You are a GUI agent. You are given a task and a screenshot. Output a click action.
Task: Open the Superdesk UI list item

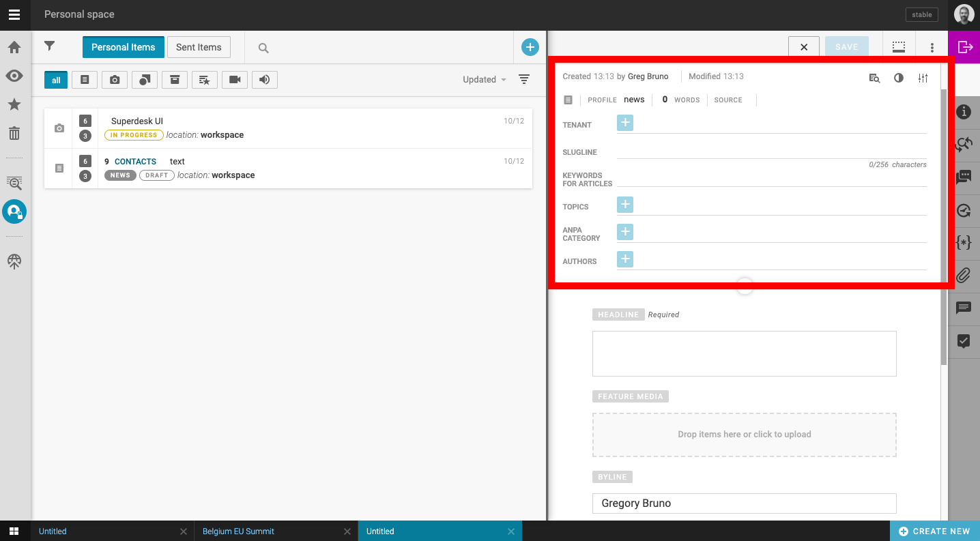pyautogui.click(x=288, y=128)
